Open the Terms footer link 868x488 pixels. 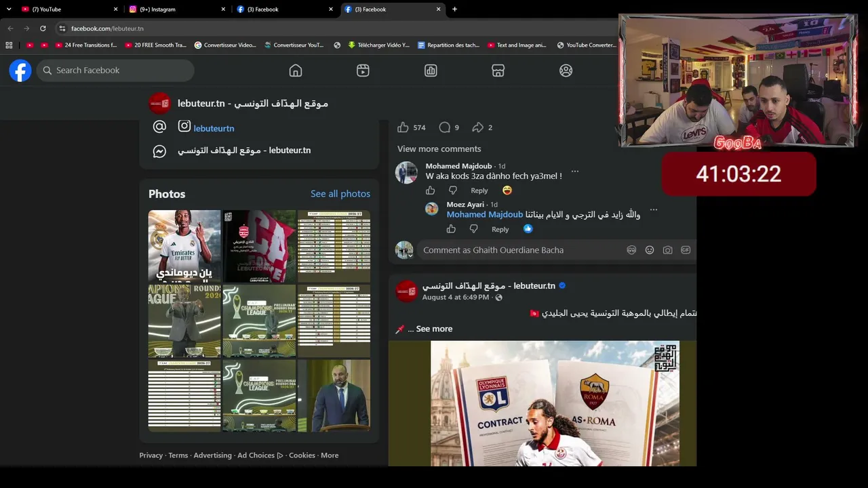(178, 455)
